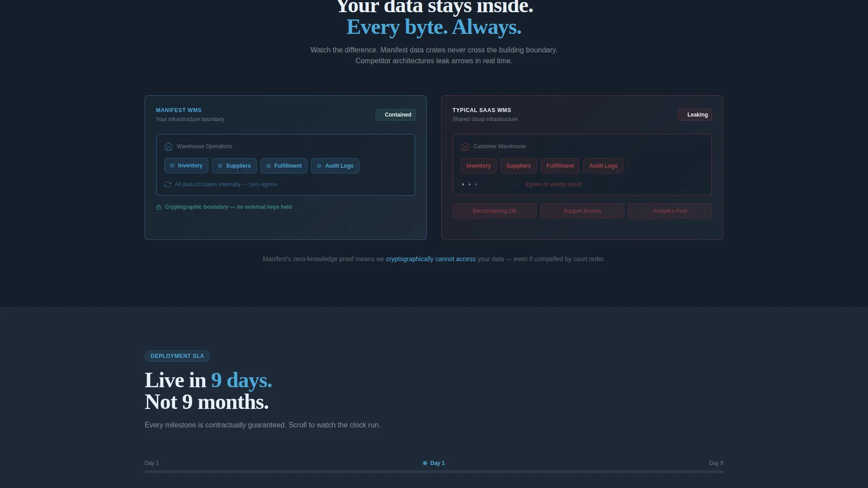Screen dimensions: 868x488
Task: Select the red Suppliers chip in Typical SaaS WMS
Action: point(519,166)
